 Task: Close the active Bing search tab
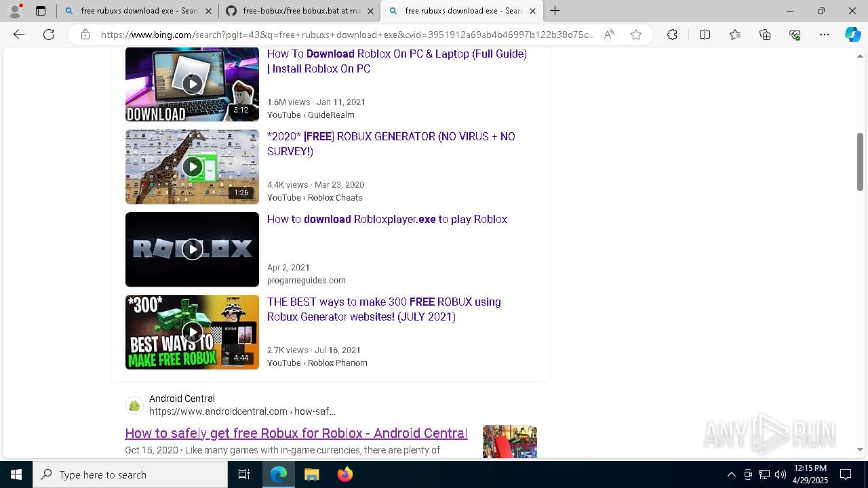(x=532, y=11)
